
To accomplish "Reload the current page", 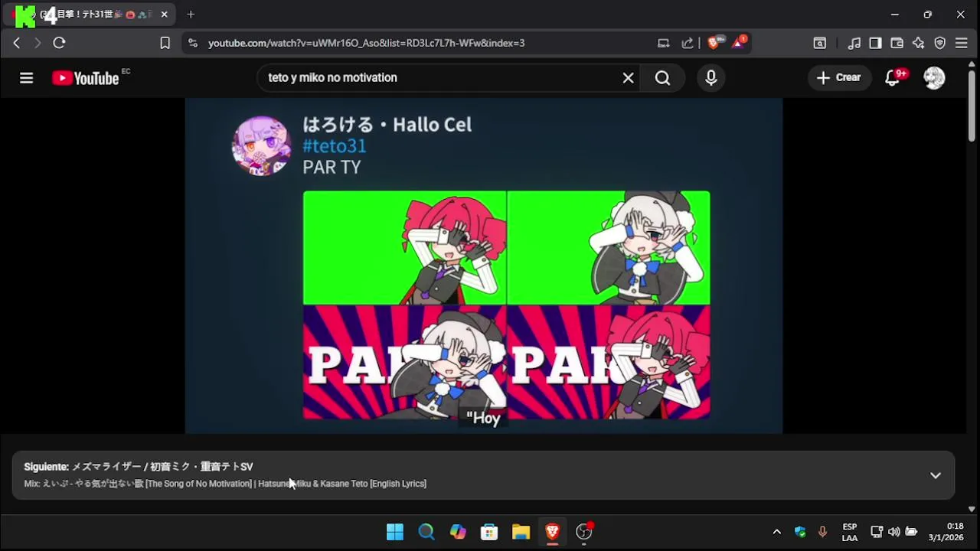I will [59, 43].
